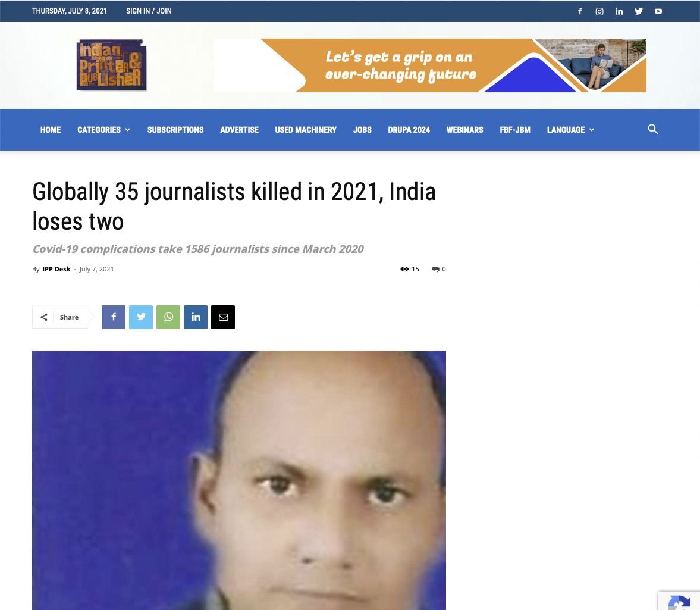Open Instagram icon in top bar
Viewport: 700px width, 610px height.
point(599,11)
